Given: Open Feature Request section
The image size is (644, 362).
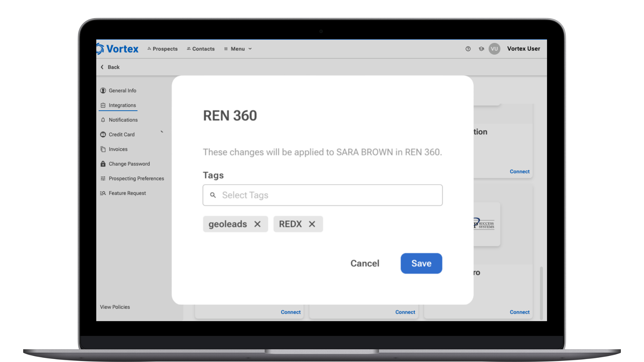Looking at the screenshot, I should (123, 193).
